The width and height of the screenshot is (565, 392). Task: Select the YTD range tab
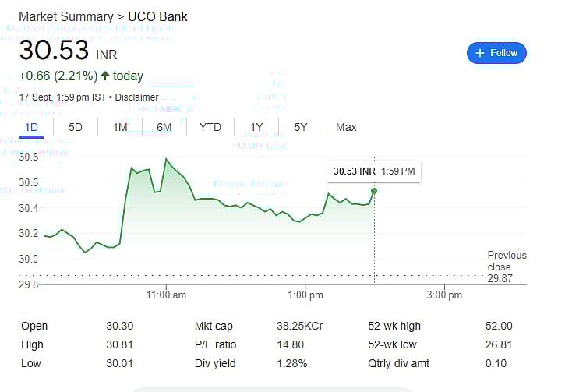coord(210,127)
